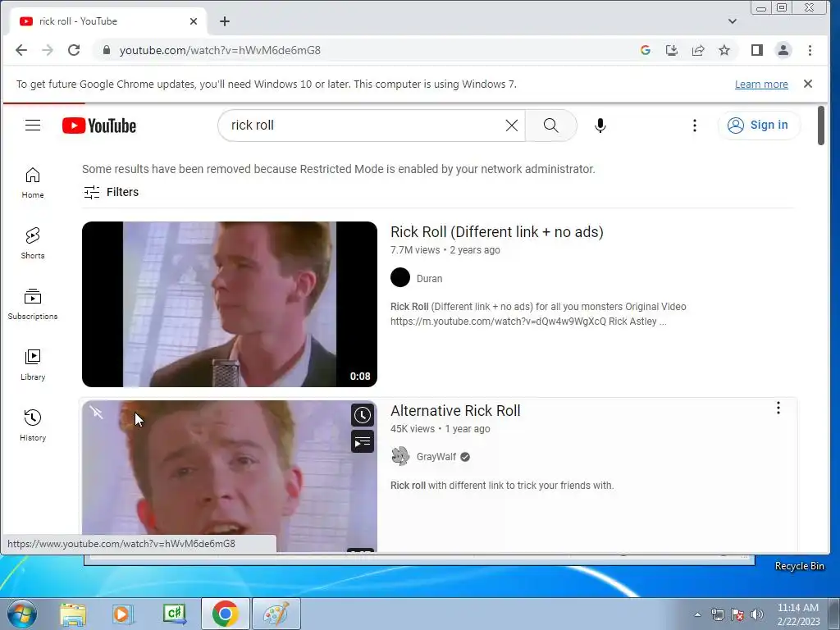Reload the page
The height and width of the screenshot is (630, 840).
[74, 50]
